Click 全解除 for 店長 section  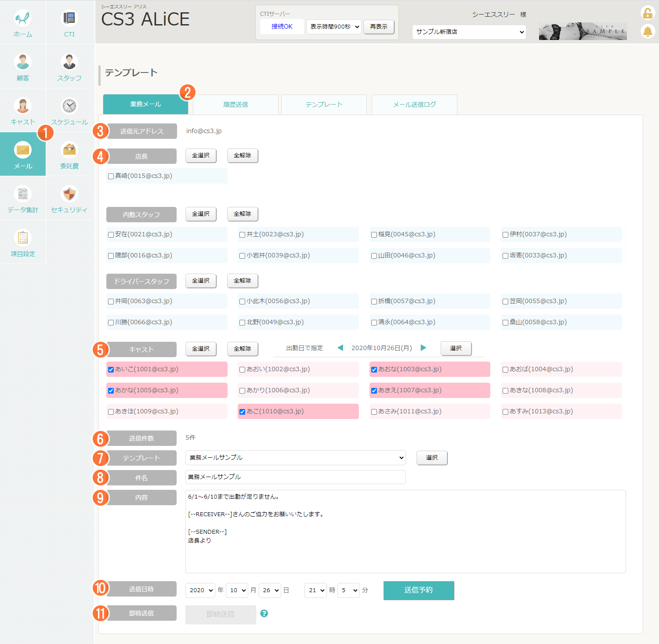click(243, 156)
